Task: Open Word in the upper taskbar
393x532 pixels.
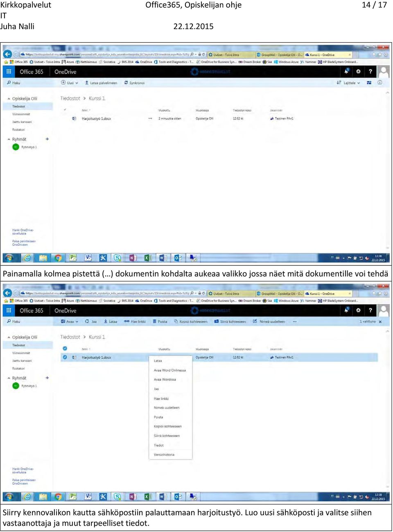Action: point(163,258)
